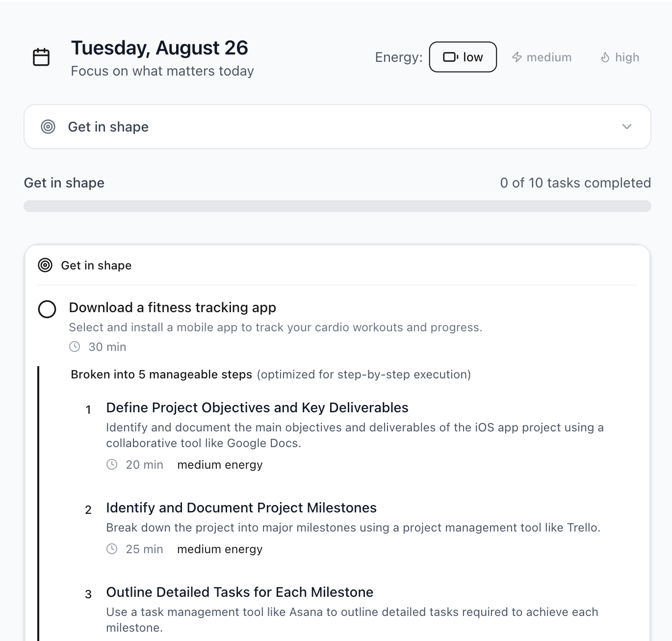The width and height of the screenshot is (672, 641).
Task: Set energy level to low
Action: (x=463, y=57)
